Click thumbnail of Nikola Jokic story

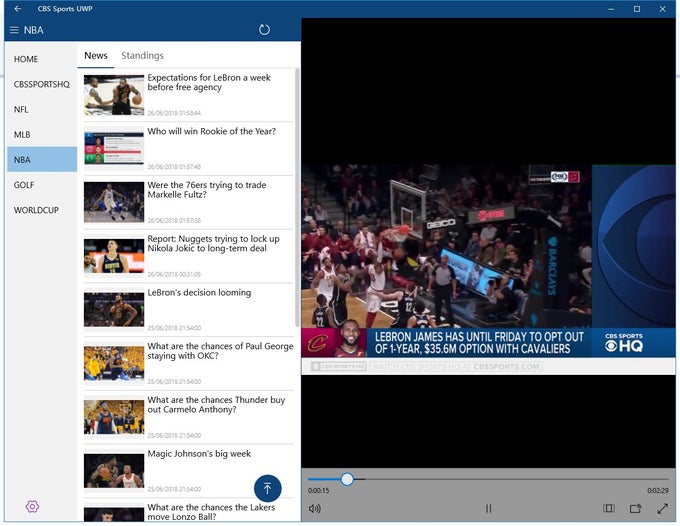tap(114, 256)
